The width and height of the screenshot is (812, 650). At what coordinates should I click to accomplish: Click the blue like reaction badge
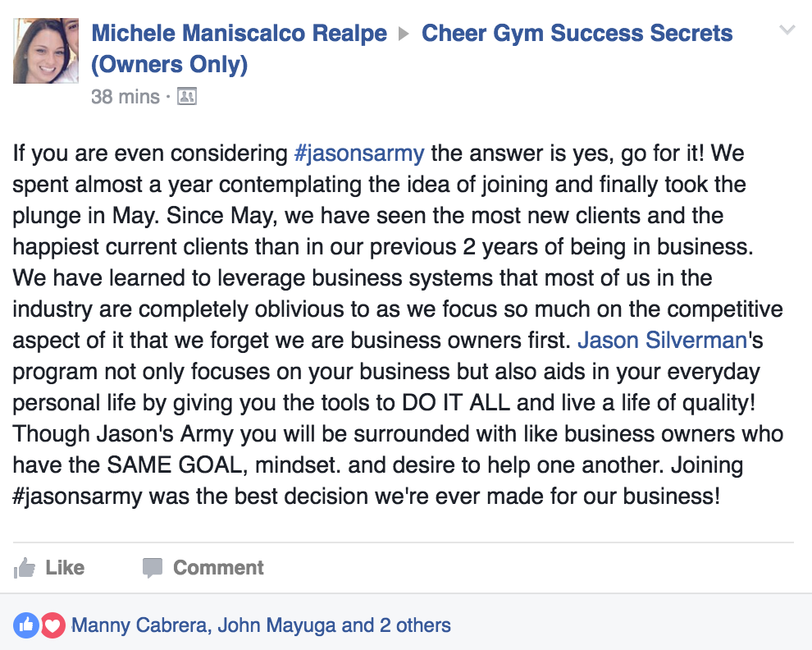click(x=26, y=625)
